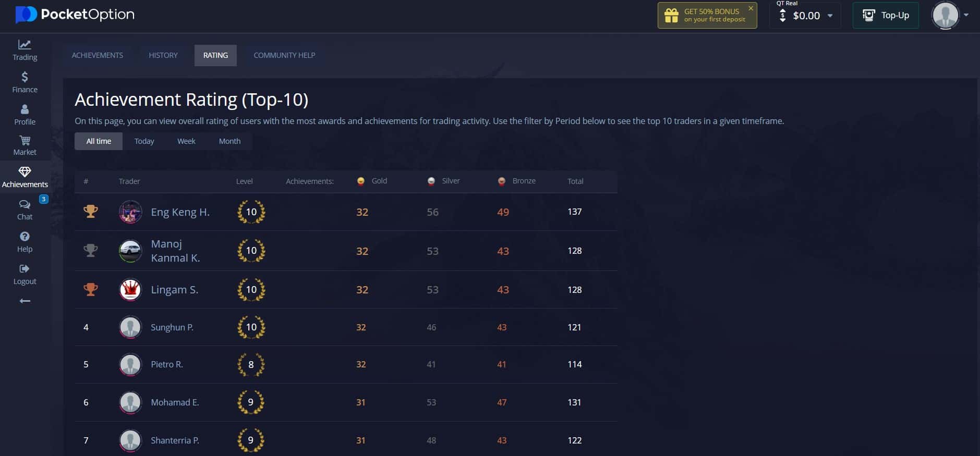This screenshot has width=980, height=456.
Task: Select the Achievements diamond icon
Action: [25, 172]
